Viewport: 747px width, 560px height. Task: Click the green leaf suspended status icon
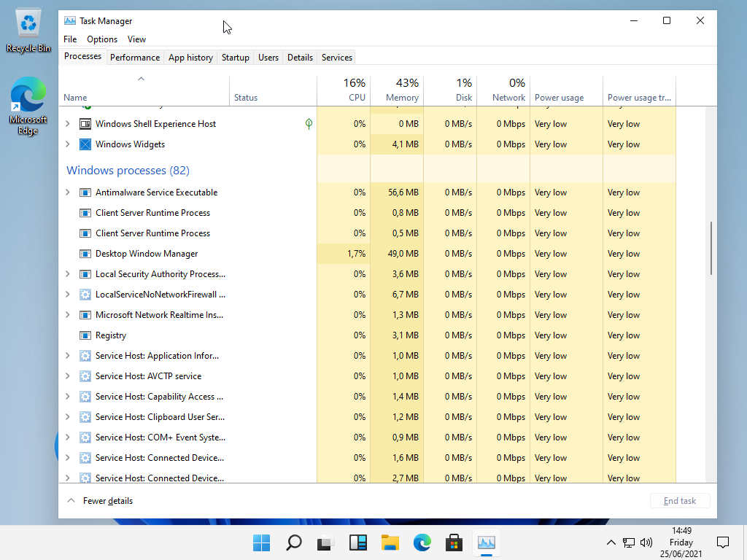[309, 124]
